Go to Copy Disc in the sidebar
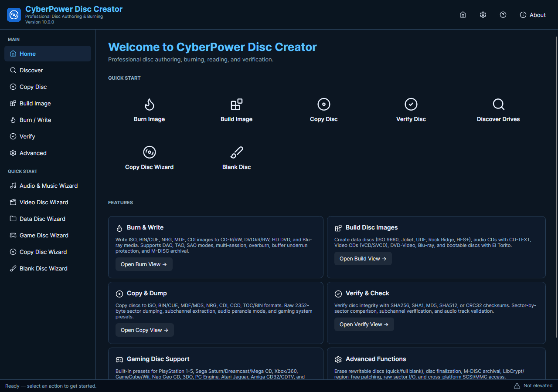The image size is (558, 392). [x=48, y=87]
